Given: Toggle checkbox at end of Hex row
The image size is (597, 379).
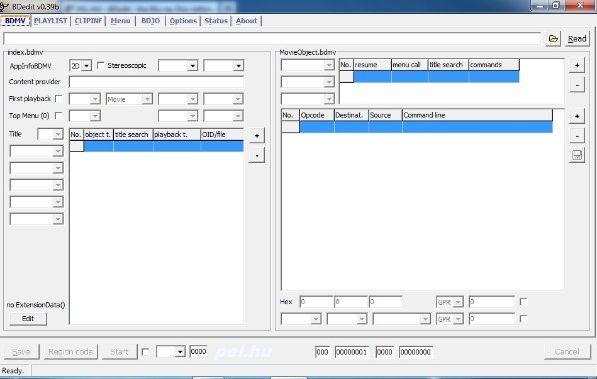Looking at the screenshot, I should point(524,302).
